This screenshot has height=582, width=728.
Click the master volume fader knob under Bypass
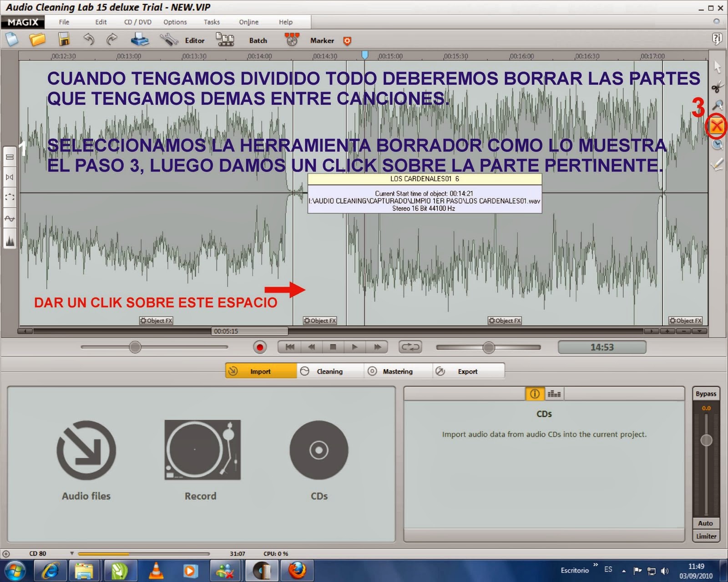(x=706, y=440)
